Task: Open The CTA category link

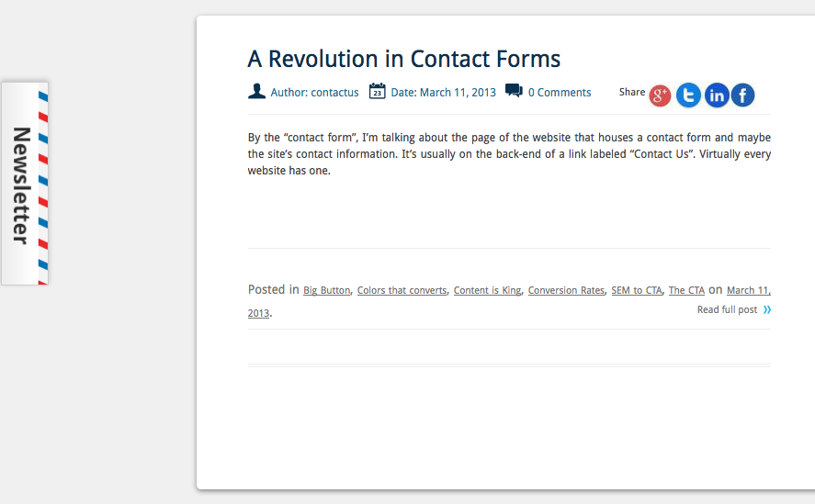Action: [686, 290]
